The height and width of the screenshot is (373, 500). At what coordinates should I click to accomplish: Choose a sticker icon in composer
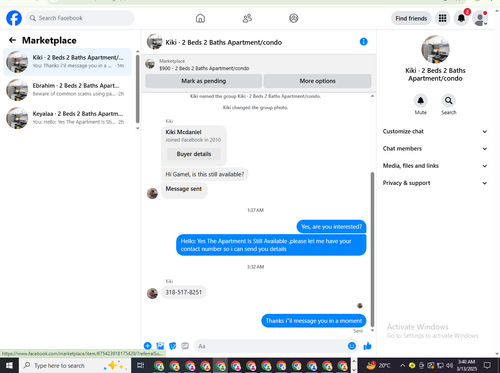173,346
